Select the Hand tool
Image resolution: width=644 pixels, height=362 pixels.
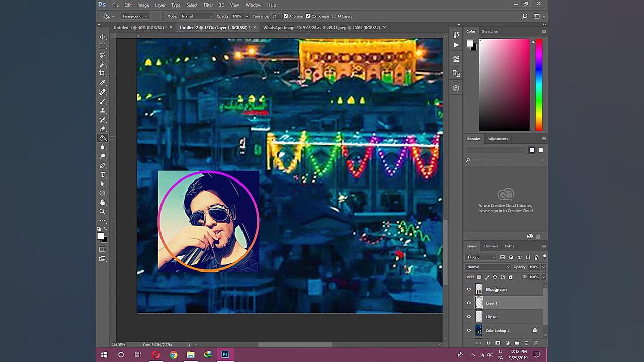point(102,202)
